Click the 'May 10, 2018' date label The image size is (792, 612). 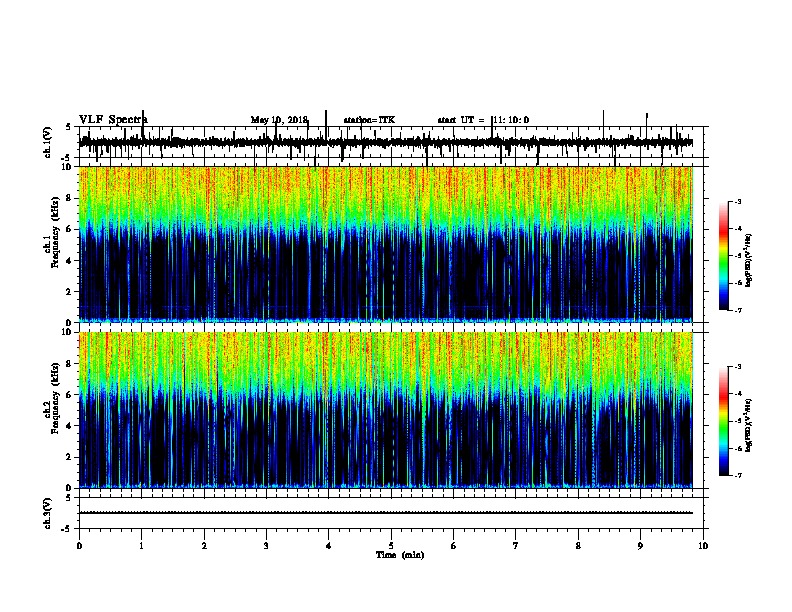(279, 120)
